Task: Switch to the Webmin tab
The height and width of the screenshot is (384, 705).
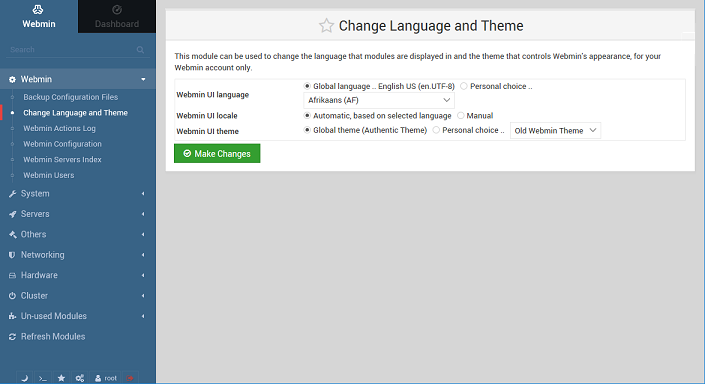Action: click(39, 17)
